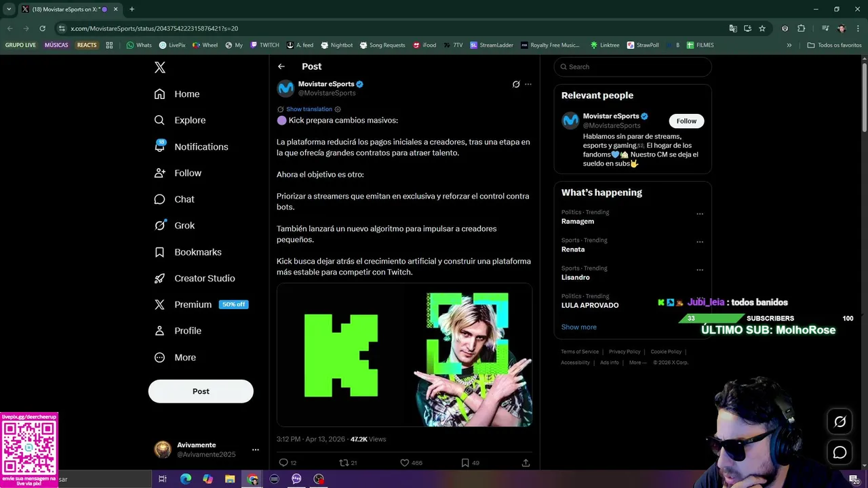The width and height of the screenshot is (868, 488).
Task: Open LULA APROVADO trending topic
Action: (x=590, y=305)
